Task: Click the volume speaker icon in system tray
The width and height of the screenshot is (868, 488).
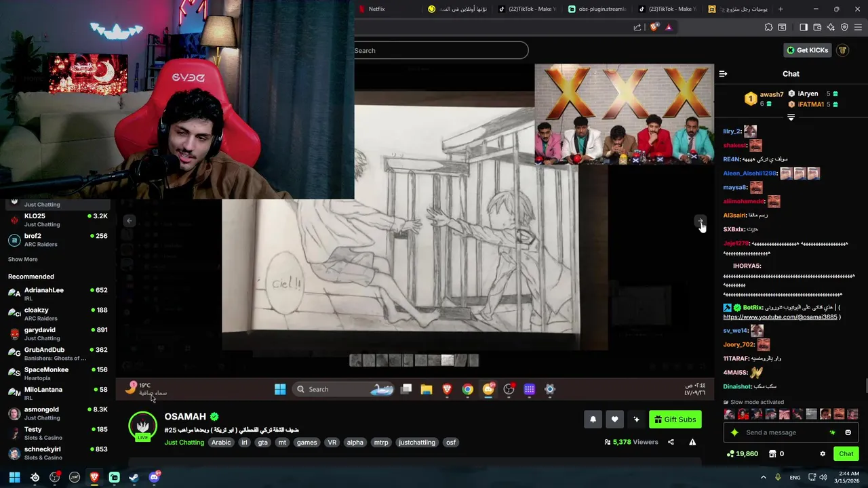Action: click(x=823, y=477)
